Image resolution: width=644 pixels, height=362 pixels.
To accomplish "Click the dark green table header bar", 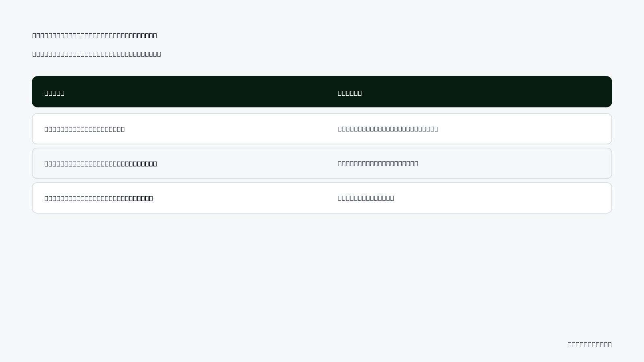I will [x=322, y=92].
